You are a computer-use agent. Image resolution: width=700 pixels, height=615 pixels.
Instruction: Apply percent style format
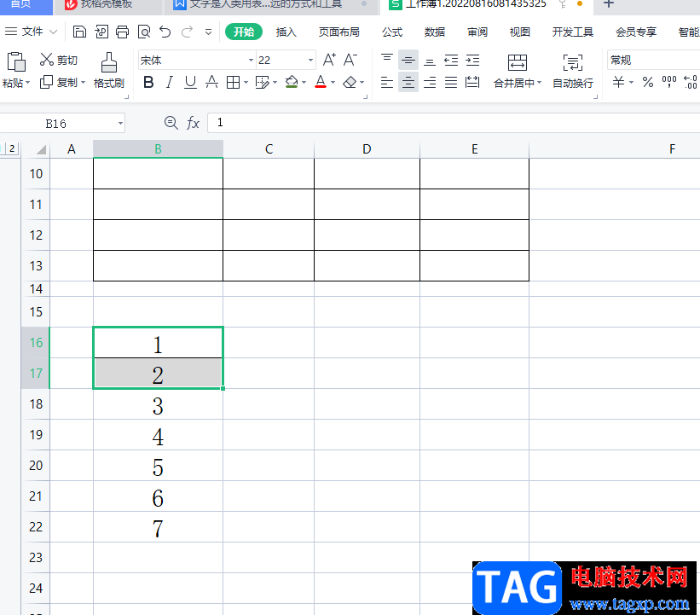coord(648,82)
